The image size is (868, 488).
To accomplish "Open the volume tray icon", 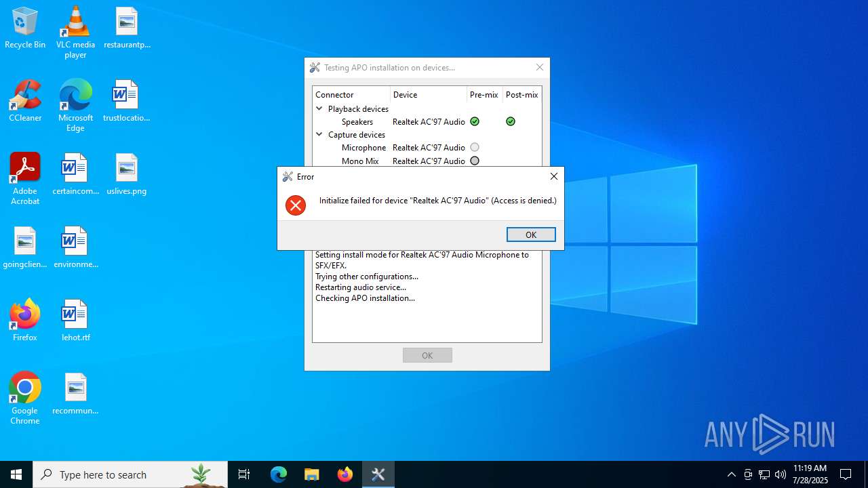I will click(x=781, y=474).
